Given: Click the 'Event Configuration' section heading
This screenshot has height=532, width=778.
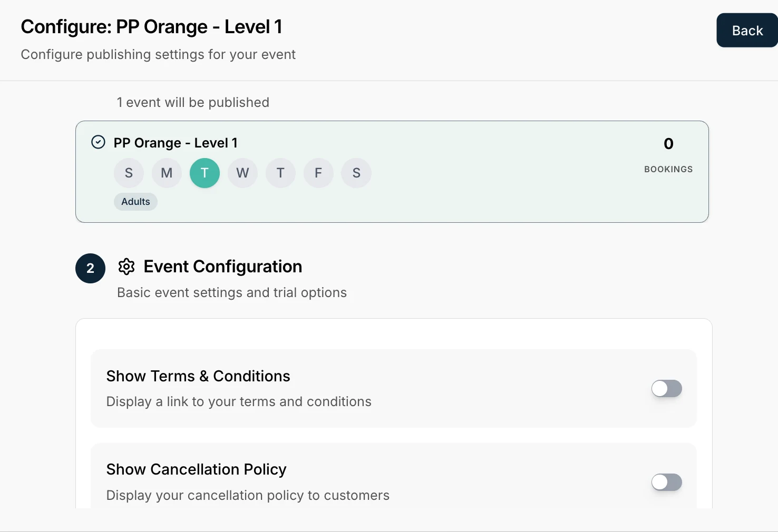Looking at the screenshot, I should [223, 267].
